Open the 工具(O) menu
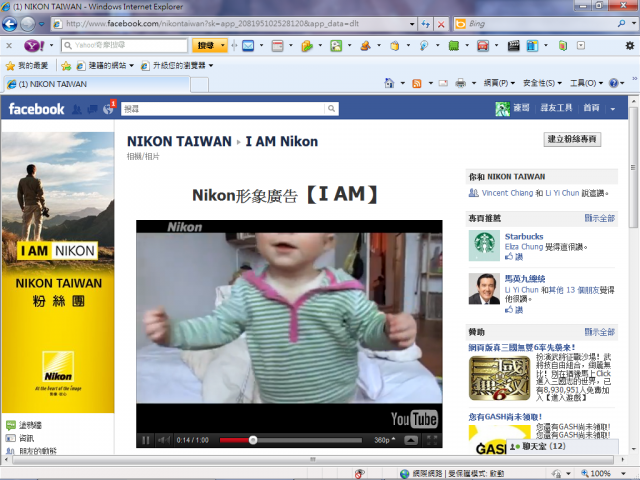Screen dimensions: 640x480 (586, 83)
